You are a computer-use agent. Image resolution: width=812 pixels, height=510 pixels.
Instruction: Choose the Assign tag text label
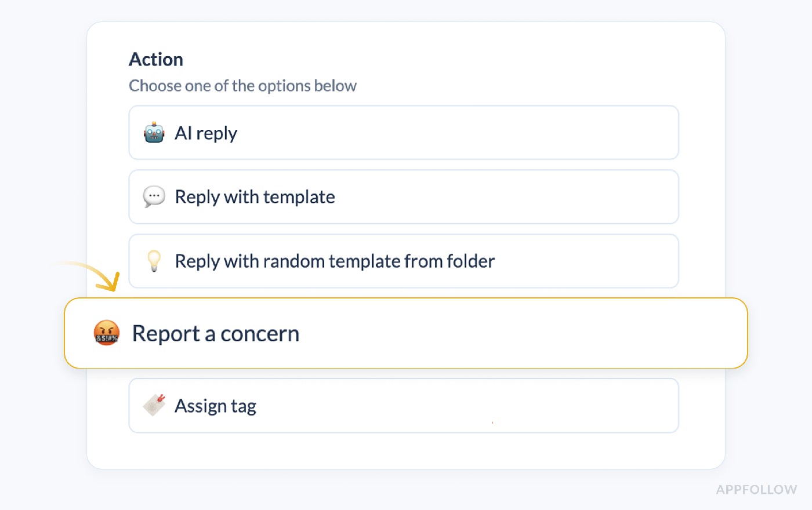216,406
